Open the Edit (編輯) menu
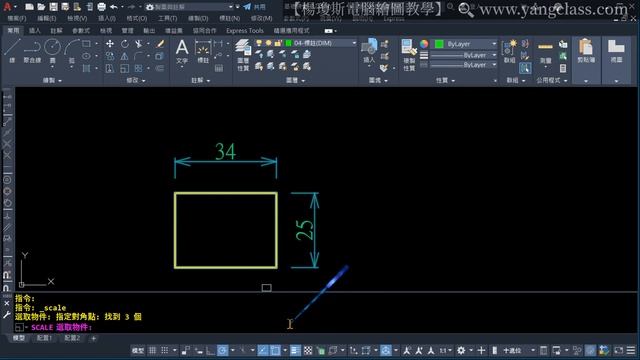The width and height of the screenshot is (640, 360). coord(47,18)
